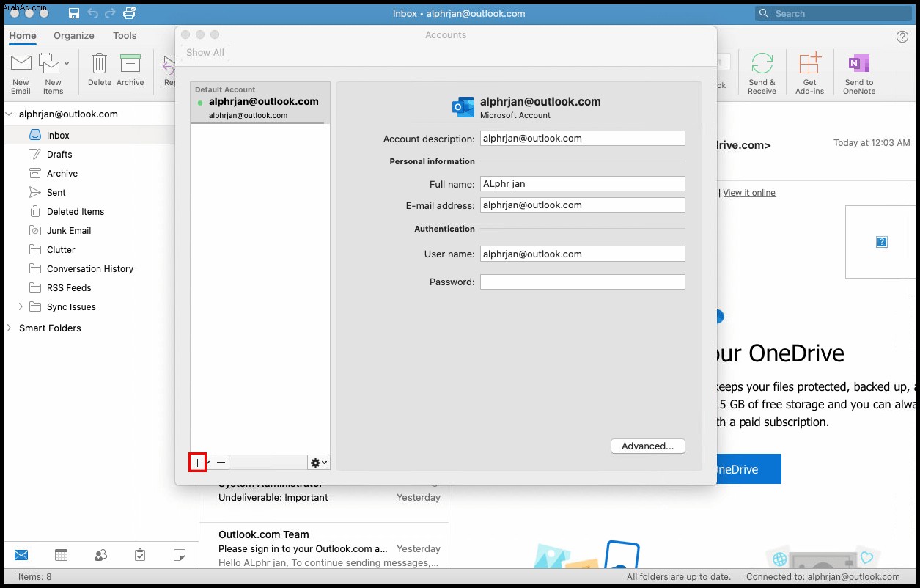Click the broken image placeholder in email
920x588 pixels.
882,242
